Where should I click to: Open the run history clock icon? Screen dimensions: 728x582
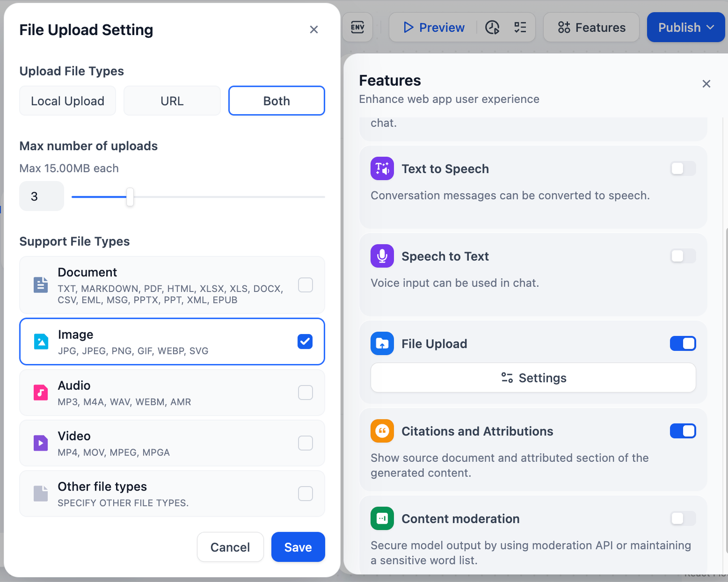pos(492,27)
